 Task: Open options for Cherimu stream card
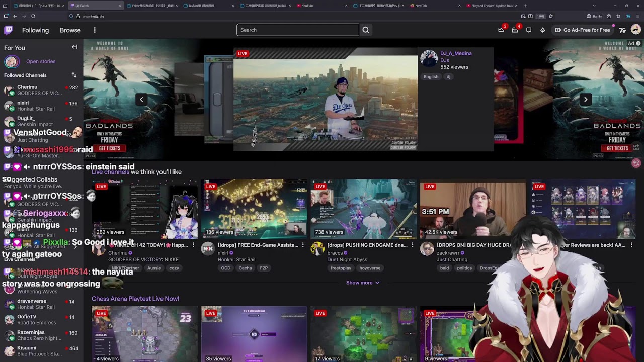193,245
